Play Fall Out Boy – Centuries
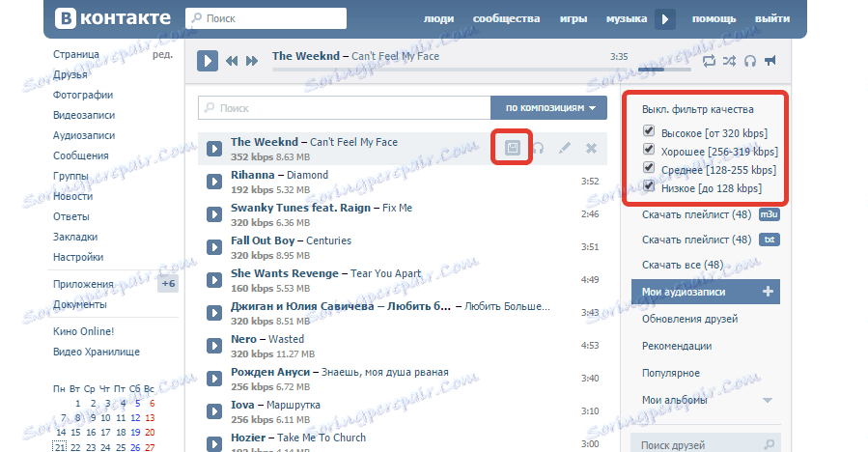The width and height of the screenshot is (868, 452). pyautogui.click(x=214, y=247)
